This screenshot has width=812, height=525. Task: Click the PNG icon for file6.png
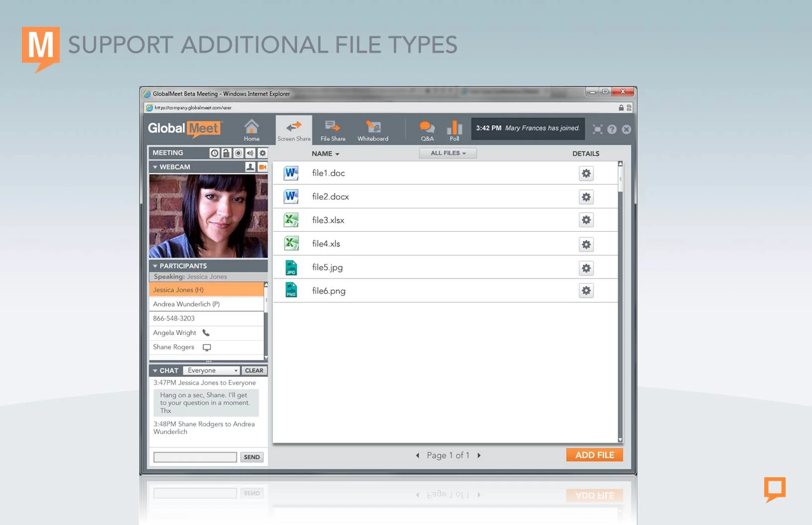291,290
